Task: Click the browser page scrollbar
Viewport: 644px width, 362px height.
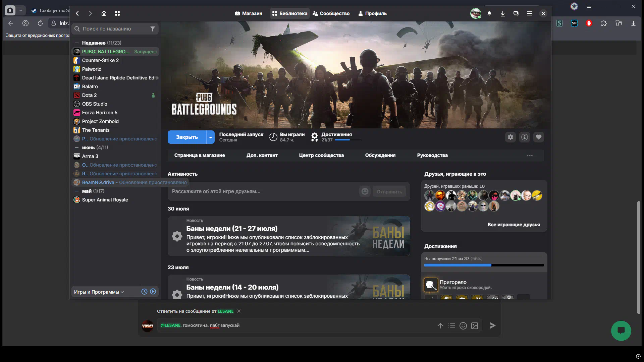Action: click(639, 257)
